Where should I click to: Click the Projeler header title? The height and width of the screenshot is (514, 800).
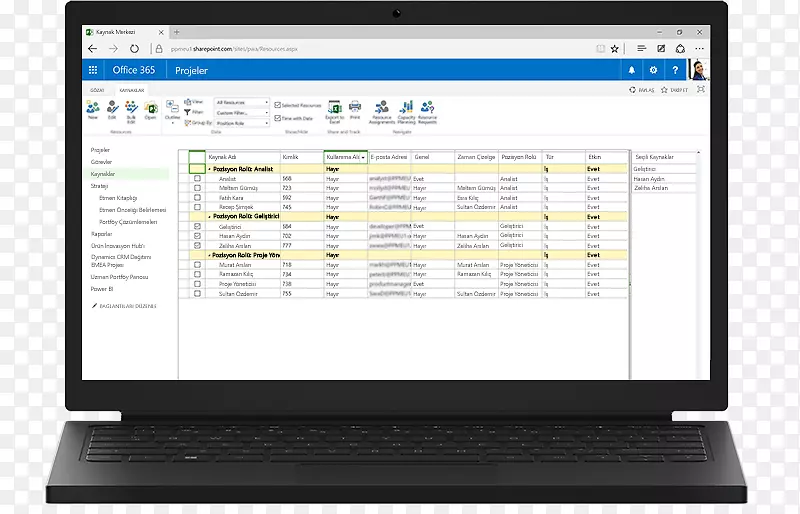click(x=191, y=70)
